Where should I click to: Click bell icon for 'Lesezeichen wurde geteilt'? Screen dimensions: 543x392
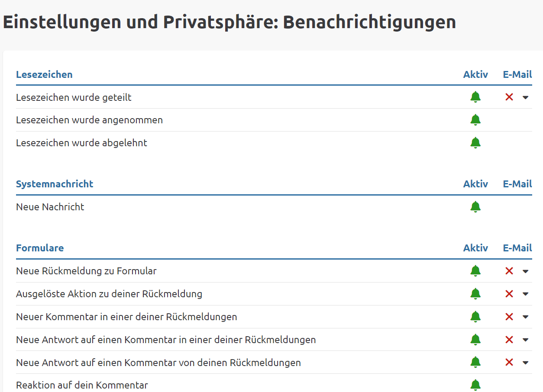click(475, 97)
